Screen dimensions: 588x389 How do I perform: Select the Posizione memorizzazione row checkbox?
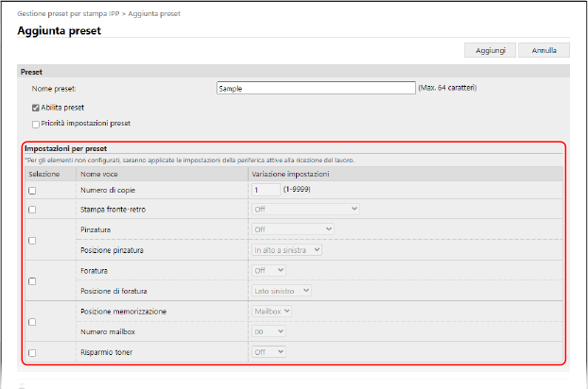point(32,322)
